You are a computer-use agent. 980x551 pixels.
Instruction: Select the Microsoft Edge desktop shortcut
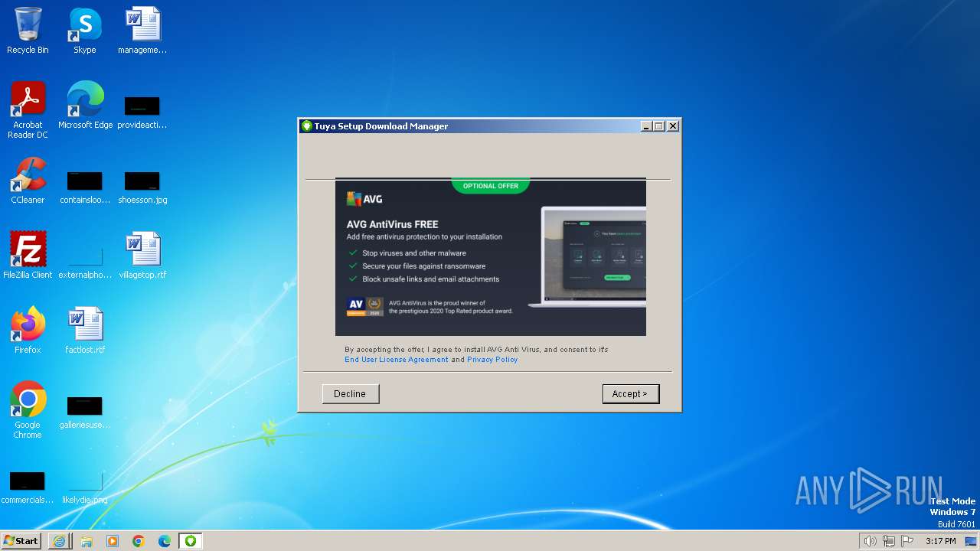pyautogui.click(x=85, y=106)
